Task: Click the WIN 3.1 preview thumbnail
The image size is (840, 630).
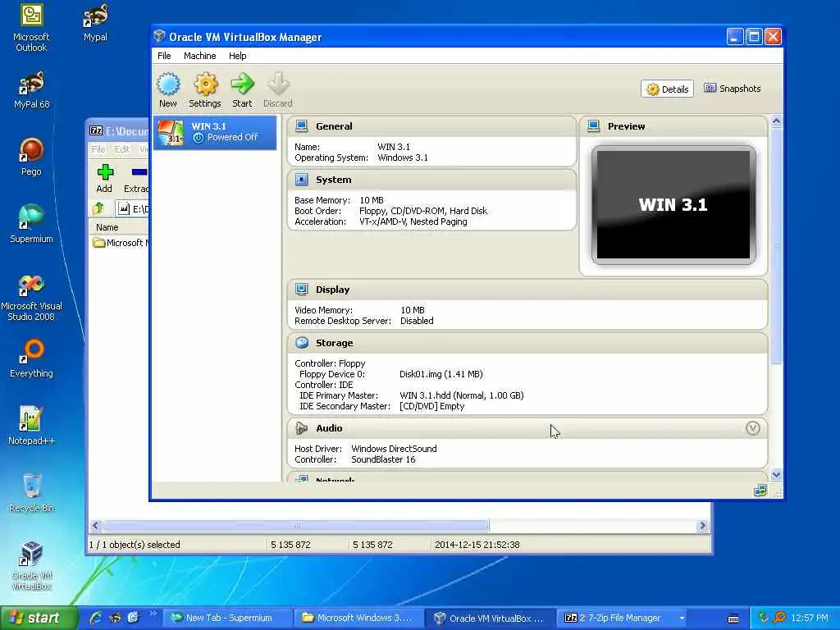Action: click(673, 204)
